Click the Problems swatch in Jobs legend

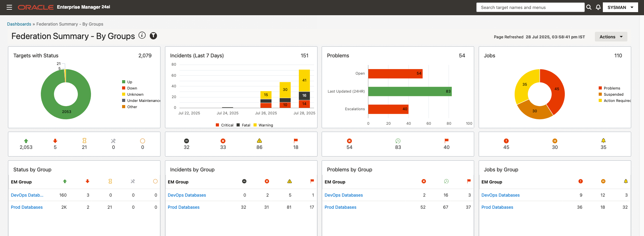600,88
